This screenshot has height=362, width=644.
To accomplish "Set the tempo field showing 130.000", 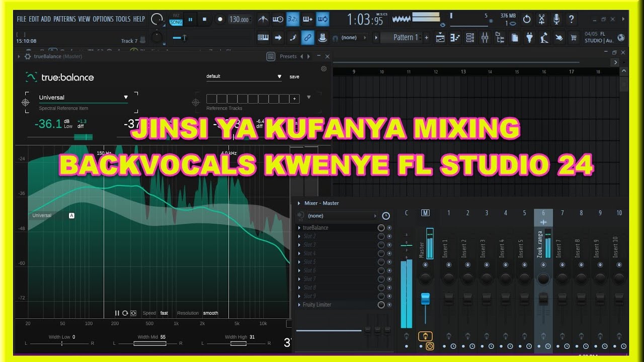I will coord(239,19).
